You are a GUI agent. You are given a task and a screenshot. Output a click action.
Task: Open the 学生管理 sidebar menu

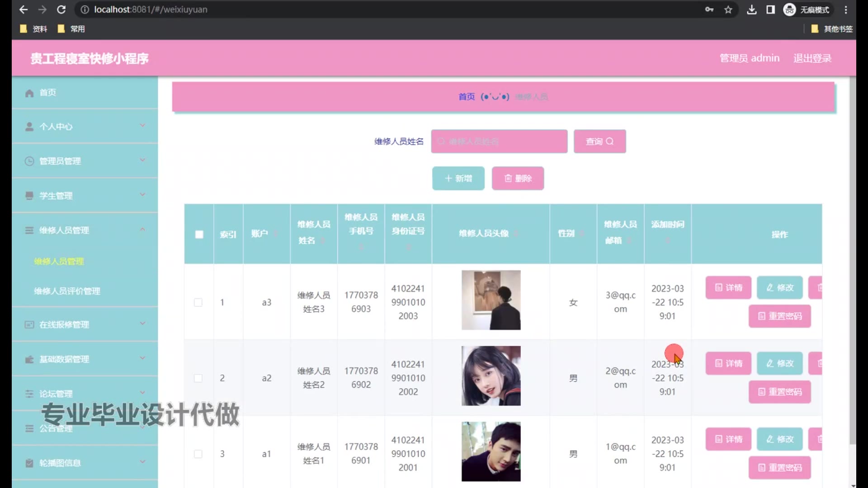[85, 196]
